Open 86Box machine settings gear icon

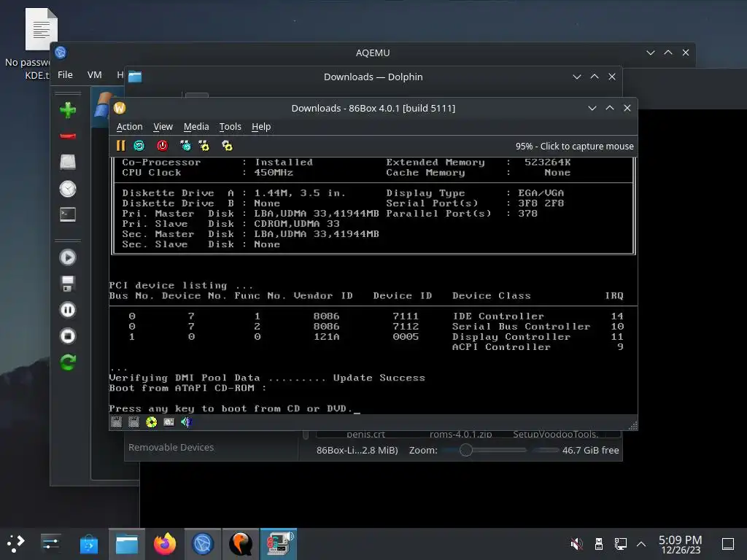pos(228,146)
